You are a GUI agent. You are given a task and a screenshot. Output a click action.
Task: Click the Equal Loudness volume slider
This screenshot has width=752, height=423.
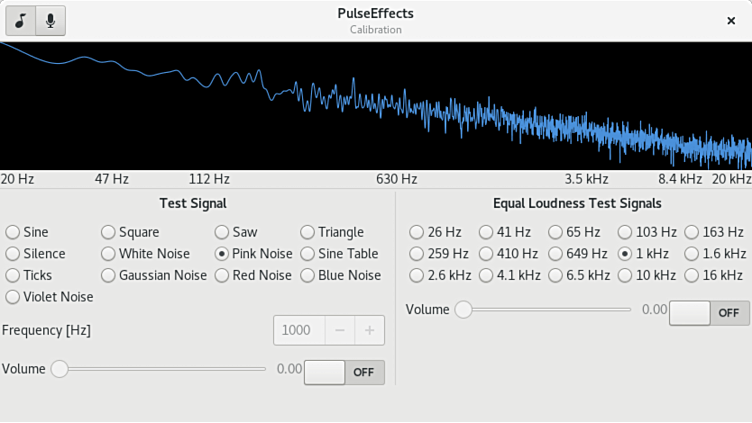tap(545, 310)
